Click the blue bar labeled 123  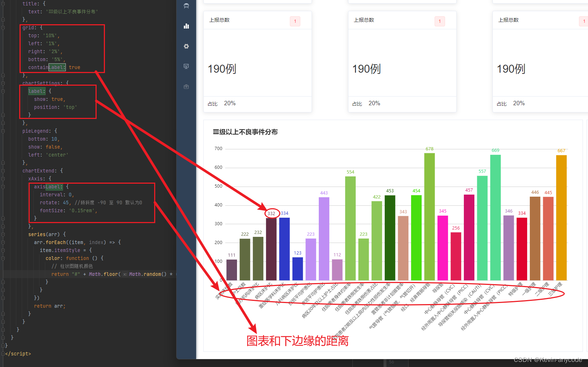pos(297,269)
